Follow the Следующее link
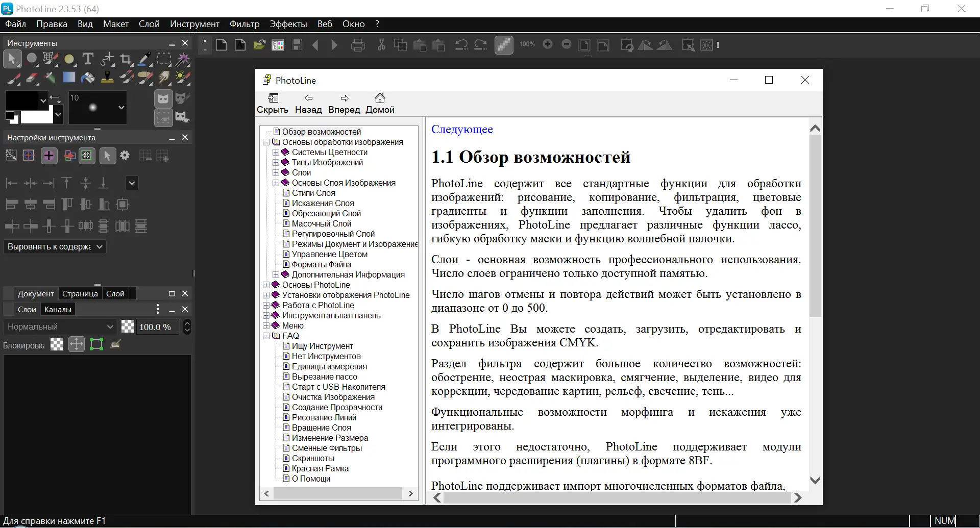This screenshot has height=528, width=980. (x=462, y=130)
